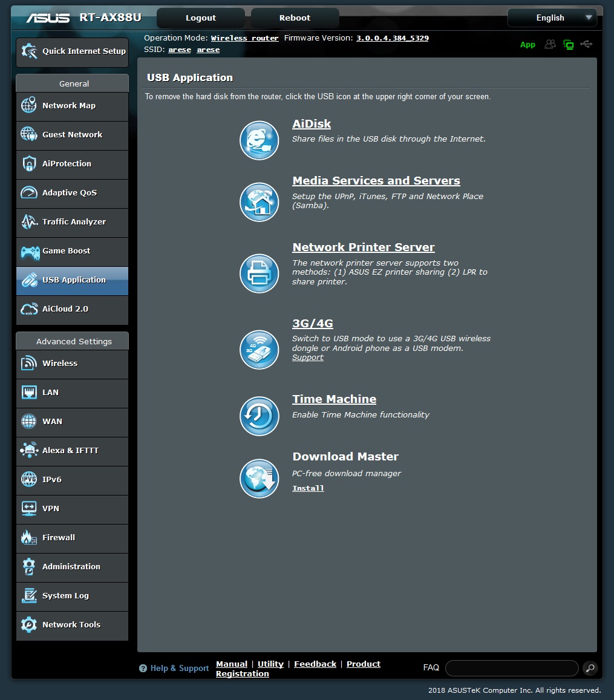Screen dimensions: 614x700
Task: Open Media Services and Servers link
Action: click(x=376, y=181)
